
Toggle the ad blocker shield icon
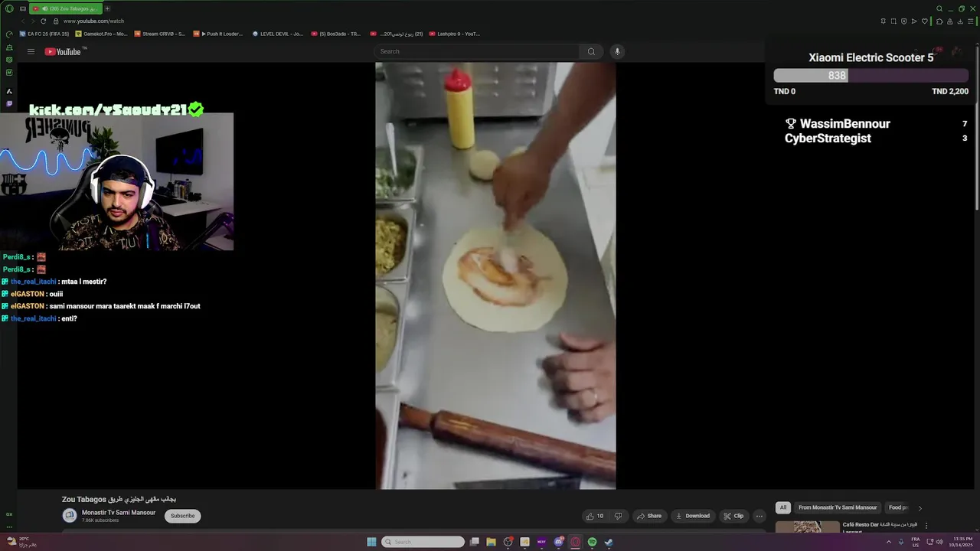tap(903, 21)
